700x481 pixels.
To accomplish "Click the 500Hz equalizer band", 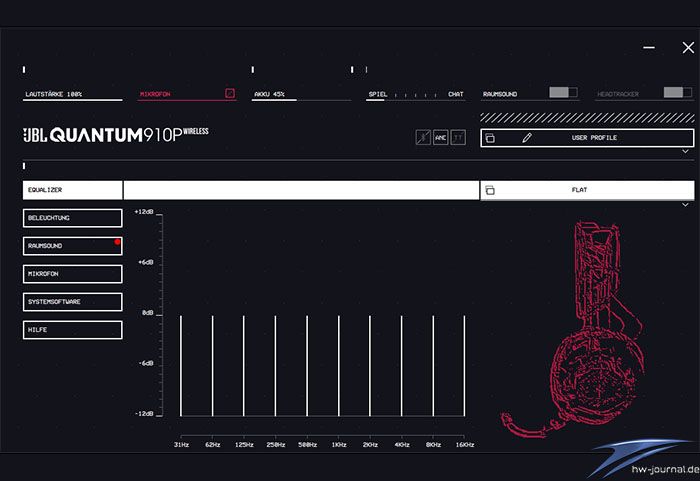I will 307,366.
